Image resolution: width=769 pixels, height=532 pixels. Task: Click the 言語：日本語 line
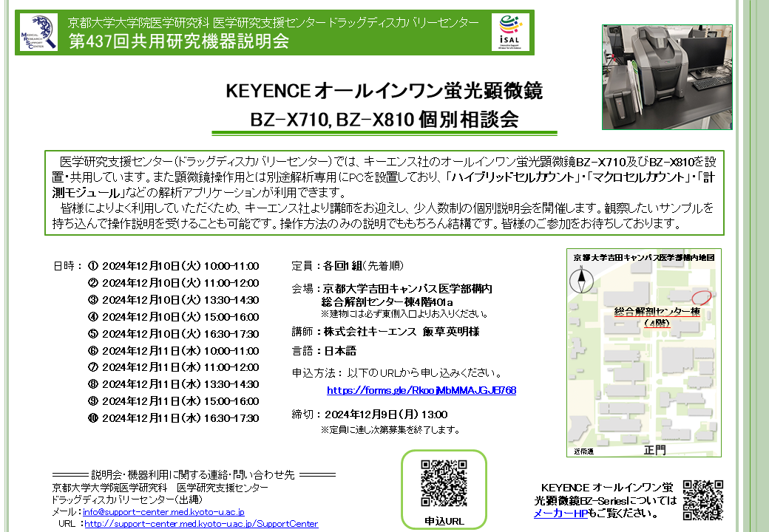pyautogui.click(x=324, y=351)
